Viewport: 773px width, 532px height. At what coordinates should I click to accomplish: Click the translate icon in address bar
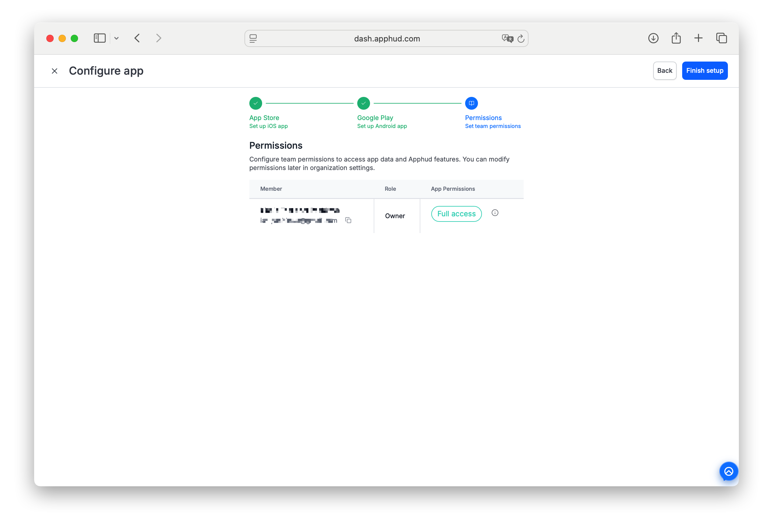click(507, 39)
